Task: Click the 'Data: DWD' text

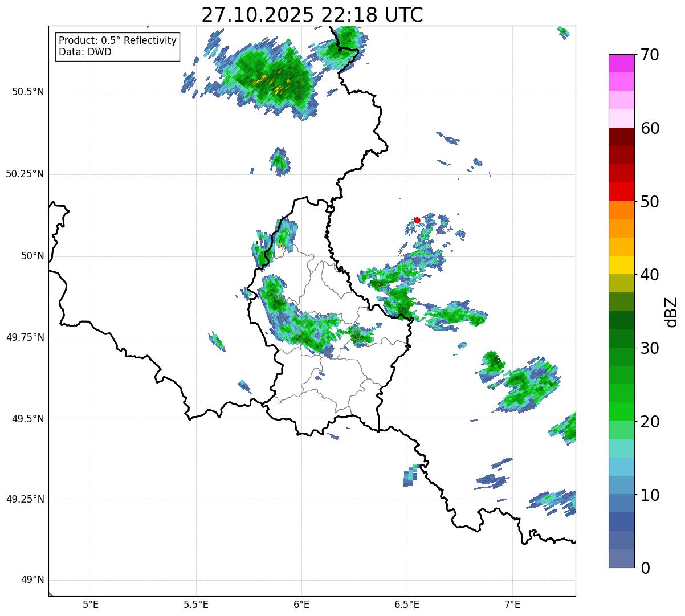Action: click(x=85, y=52)
